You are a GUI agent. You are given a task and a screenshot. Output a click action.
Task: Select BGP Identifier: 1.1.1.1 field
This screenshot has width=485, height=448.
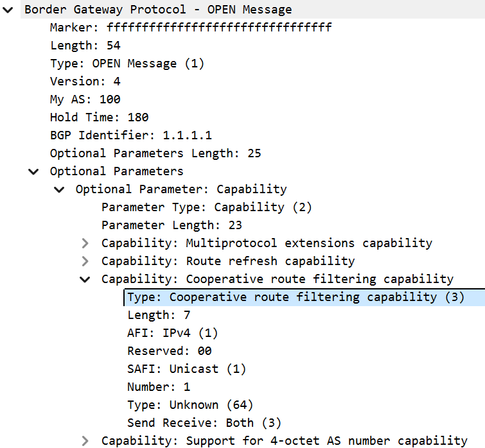(x=130, y=135)
